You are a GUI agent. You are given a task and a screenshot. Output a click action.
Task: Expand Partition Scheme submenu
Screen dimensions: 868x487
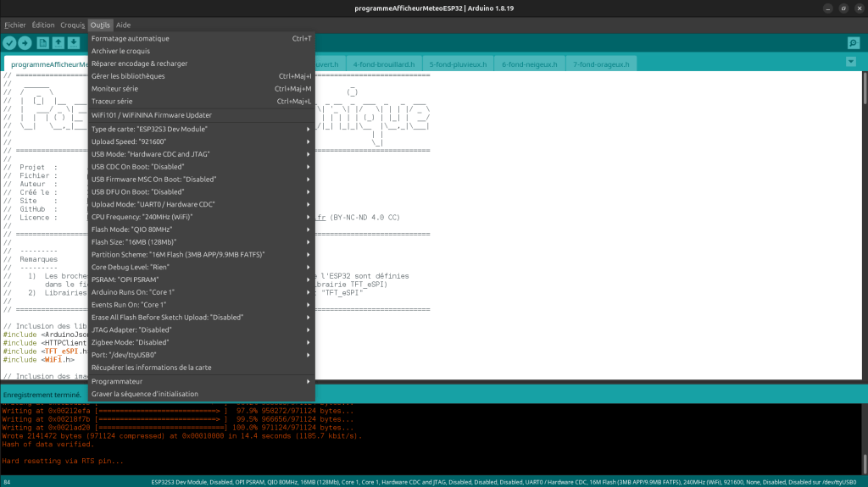(x=202, y=255)
